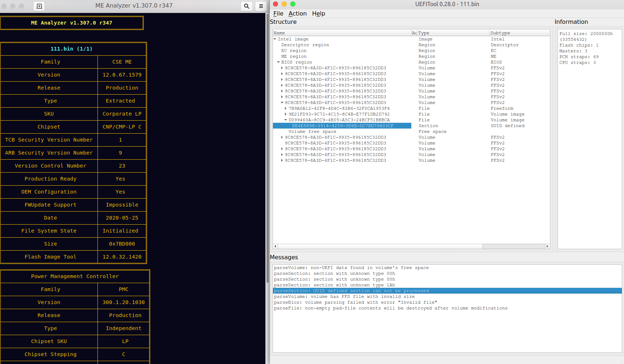
Task: Open the Help menu
Action: [x=318, y=14]
